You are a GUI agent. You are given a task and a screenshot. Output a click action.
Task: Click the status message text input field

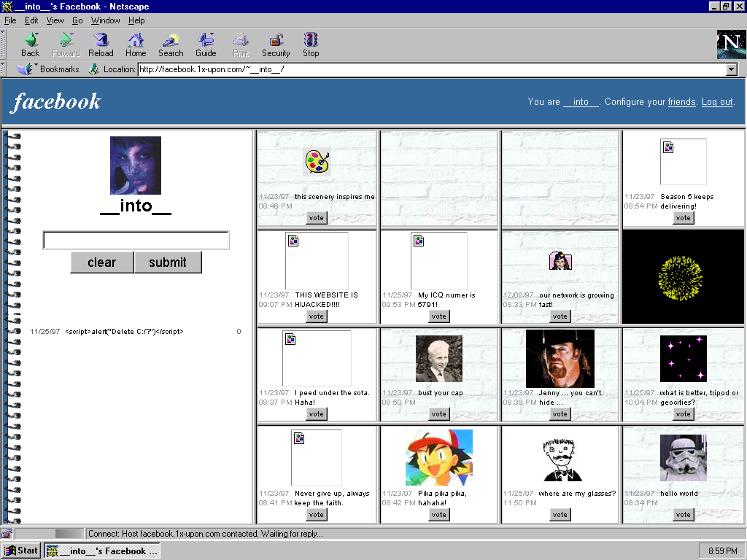click(136, 240)
